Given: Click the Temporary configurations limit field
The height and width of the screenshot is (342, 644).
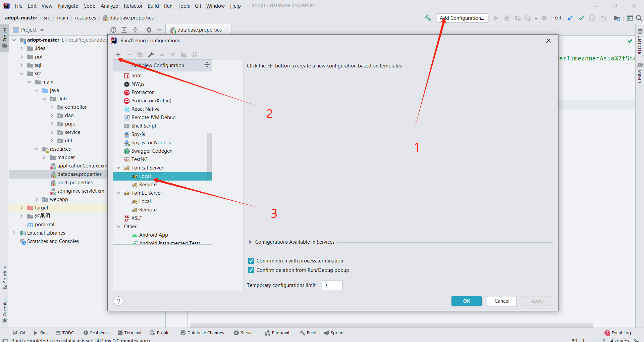Looking at the screenshot, I should (332, 285).
